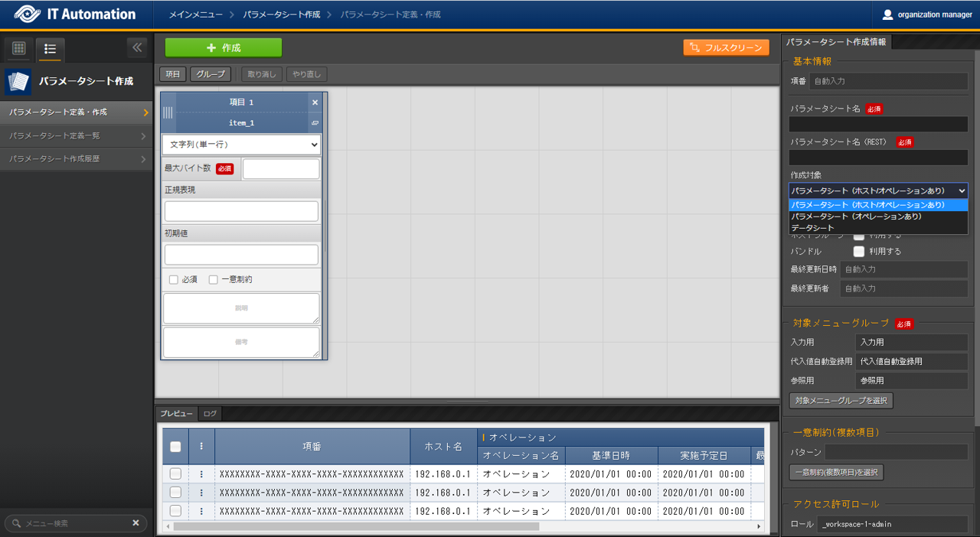This screenshot has width=980, height=537.
Task: Select パラメータシート（オペレーションあり） option
Action: coord(856,216)
